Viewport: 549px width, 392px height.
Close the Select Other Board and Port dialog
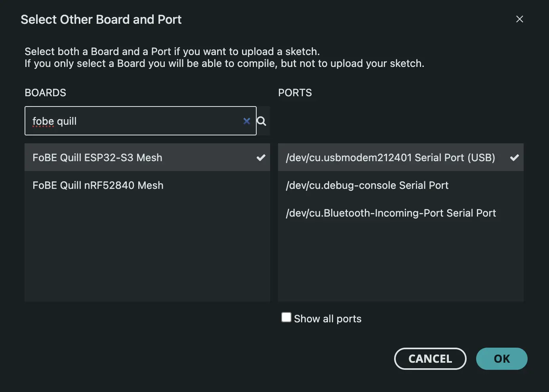(520, 19)
